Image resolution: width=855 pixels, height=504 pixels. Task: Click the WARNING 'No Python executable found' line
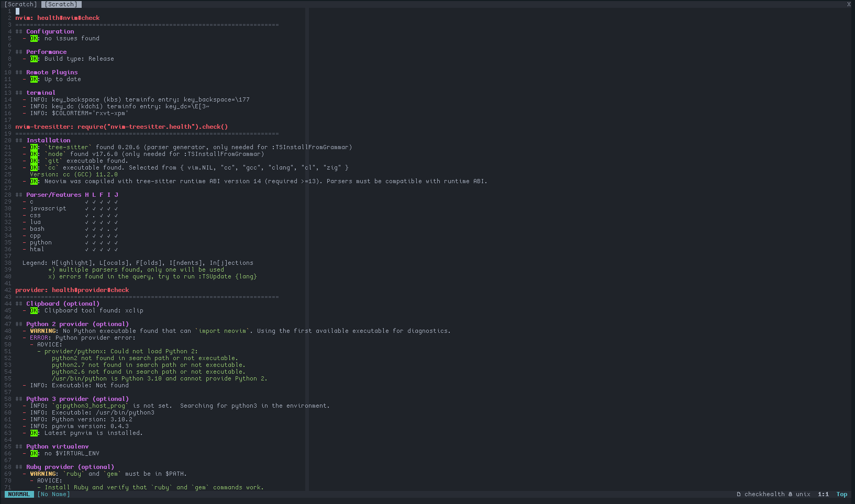(x=237, y=331)
